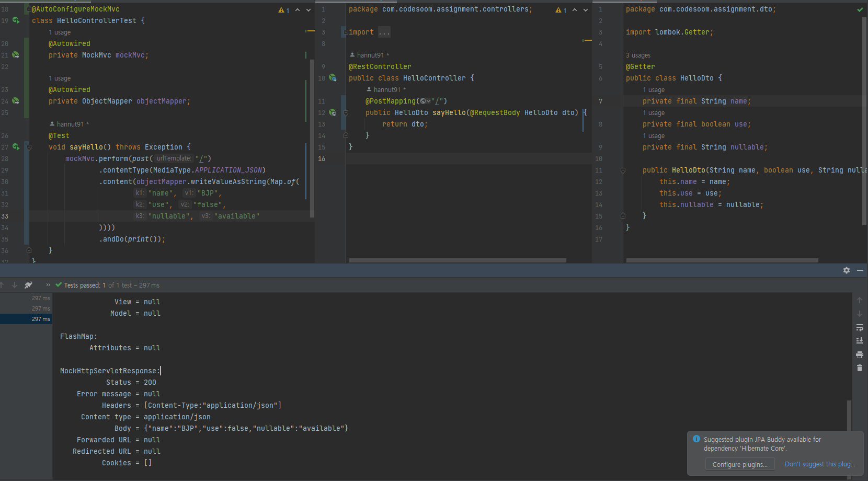
Task: Open the run panel settings gear
Action: point(847,270)
